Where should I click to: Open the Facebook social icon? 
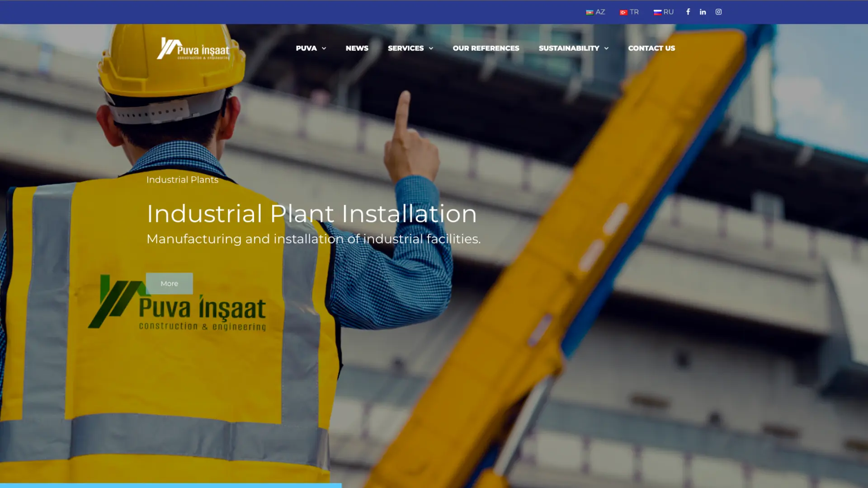pyautogui.click(x=688, y=12)
